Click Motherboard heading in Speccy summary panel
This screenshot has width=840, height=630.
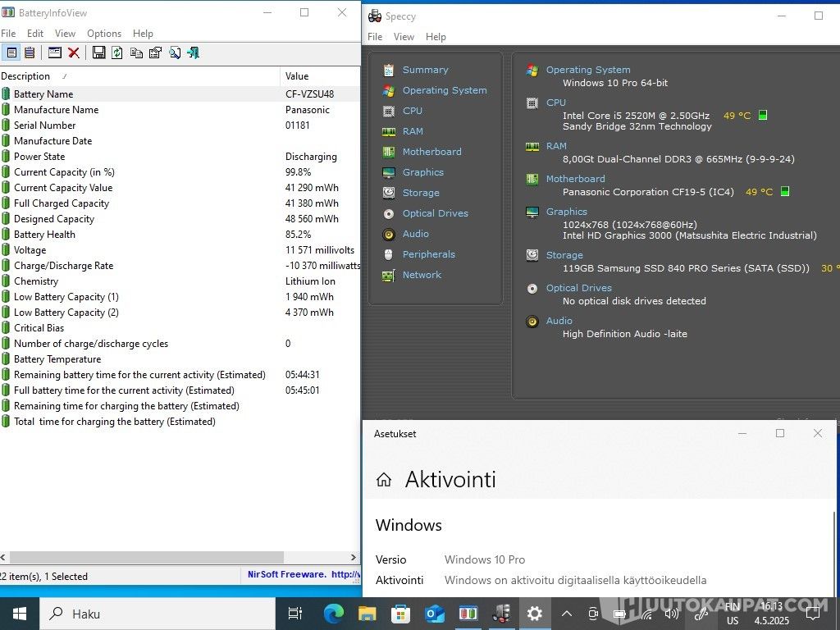click(x=575, y=179)
